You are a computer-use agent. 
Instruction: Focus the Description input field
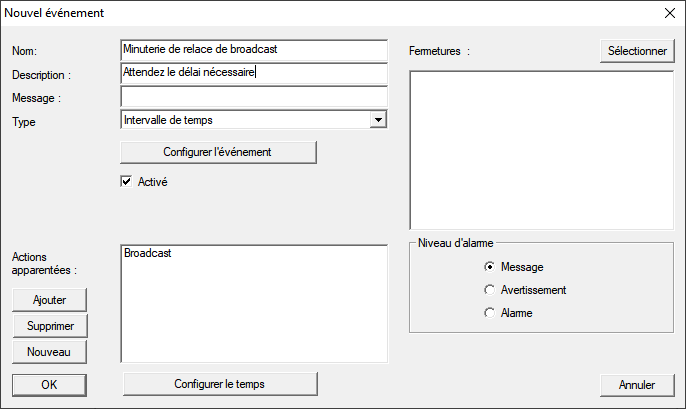[x=253, y=73]
